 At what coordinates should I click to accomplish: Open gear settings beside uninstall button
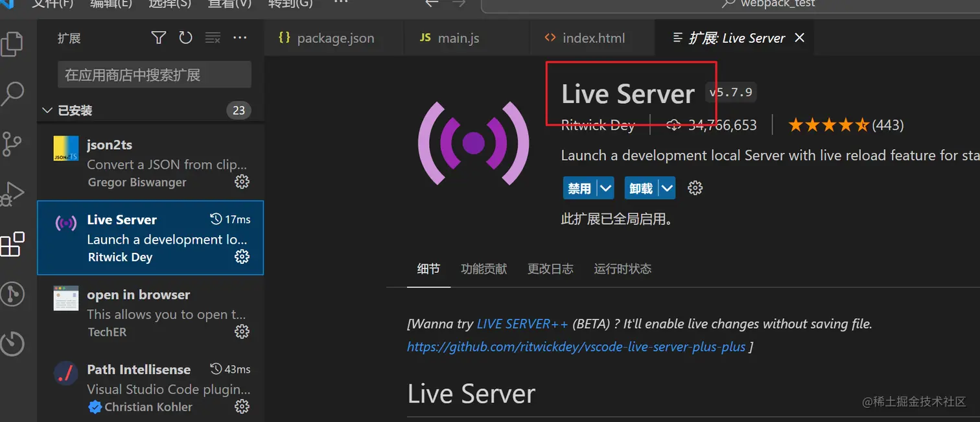point(695,189)
